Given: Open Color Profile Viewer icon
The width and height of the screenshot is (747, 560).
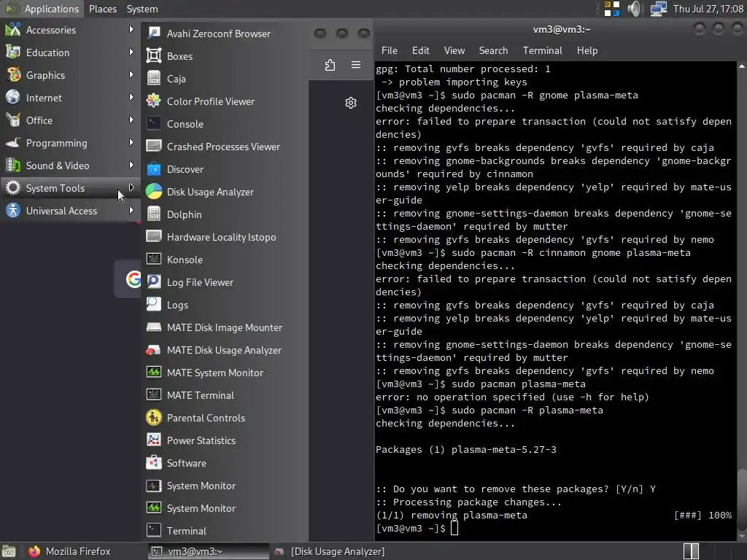Looking at the screenshot, I should (153, 101).
